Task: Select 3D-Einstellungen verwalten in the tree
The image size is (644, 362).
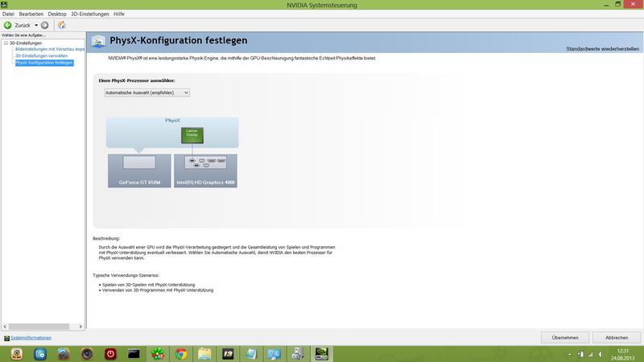Action: [41, 56]
